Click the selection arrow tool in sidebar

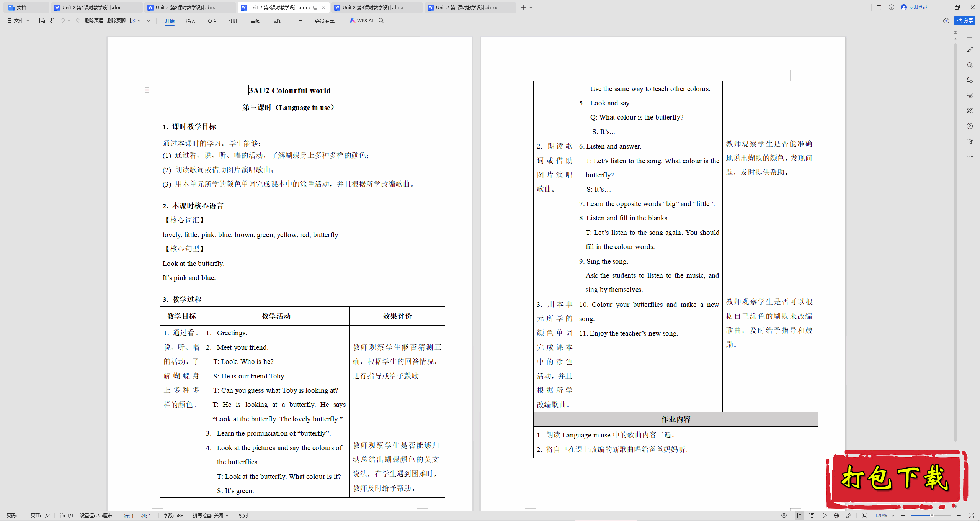point(970,65)
